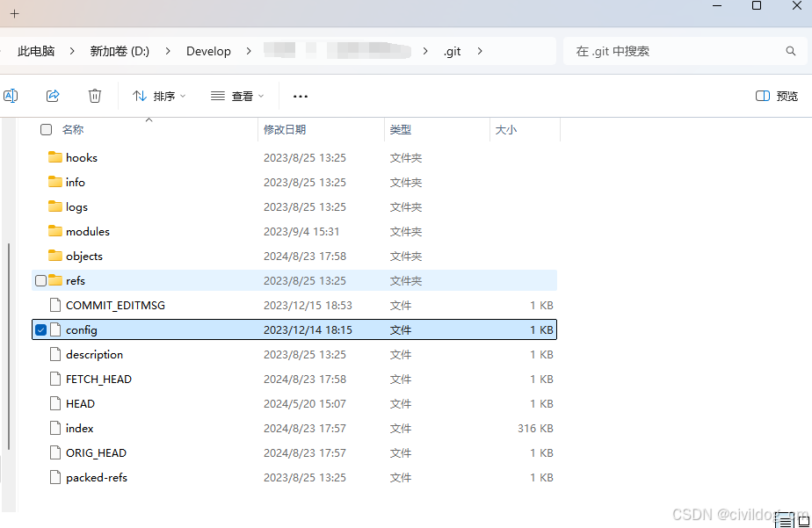
Task: Click the Delete trash can icon
Action: (x=95, y=96)
